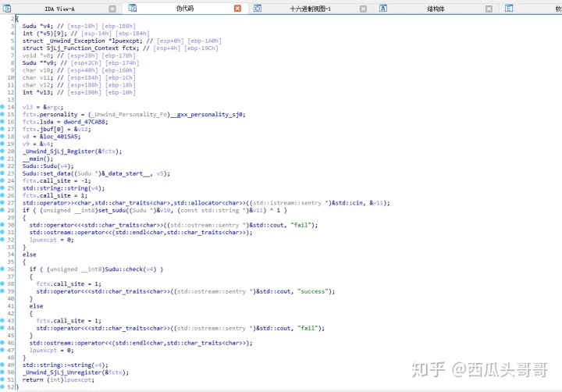Image resolution: width=562 pixels, height=392 pixels.
Task: Click the blue dot at line 27
Action: click(2, 202)
